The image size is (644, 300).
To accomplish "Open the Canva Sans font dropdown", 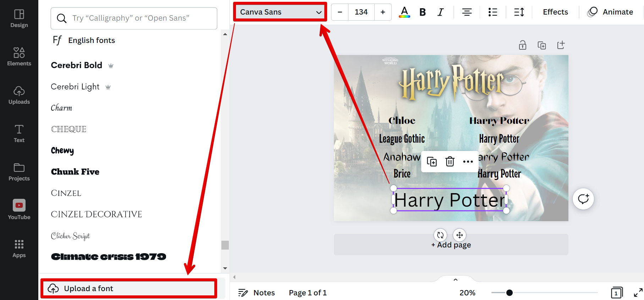I will click(280, 12).
